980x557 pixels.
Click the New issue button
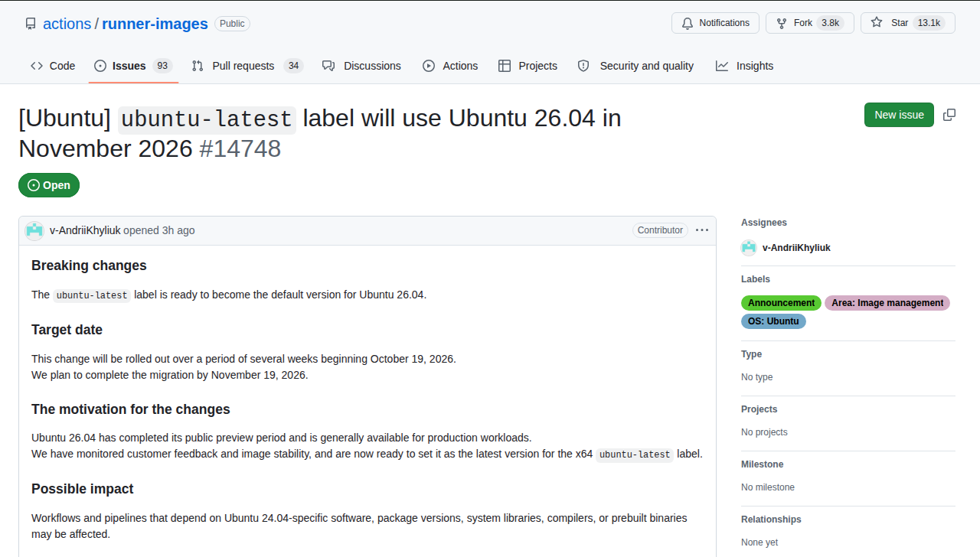[x=899, y=115]
